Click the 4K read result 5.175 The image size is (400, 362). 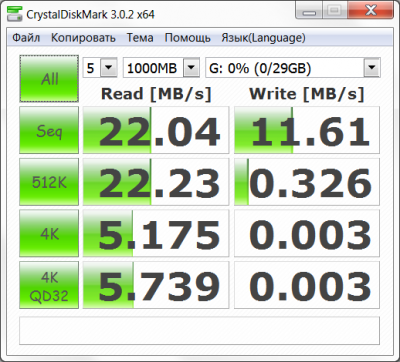(x=156, y=233)
